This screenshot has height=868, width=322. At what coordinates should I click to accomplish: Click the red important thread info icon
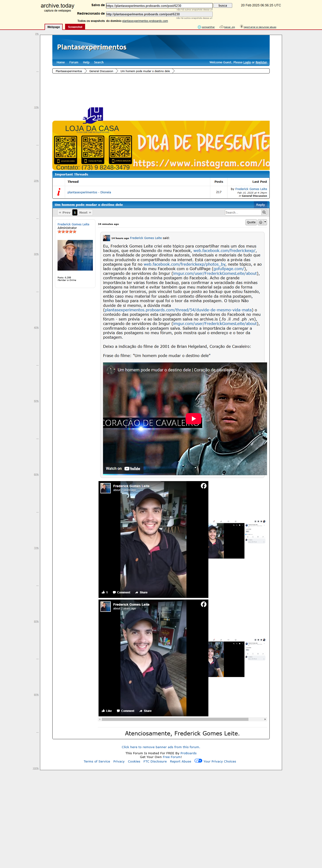[x=59, y=192]
